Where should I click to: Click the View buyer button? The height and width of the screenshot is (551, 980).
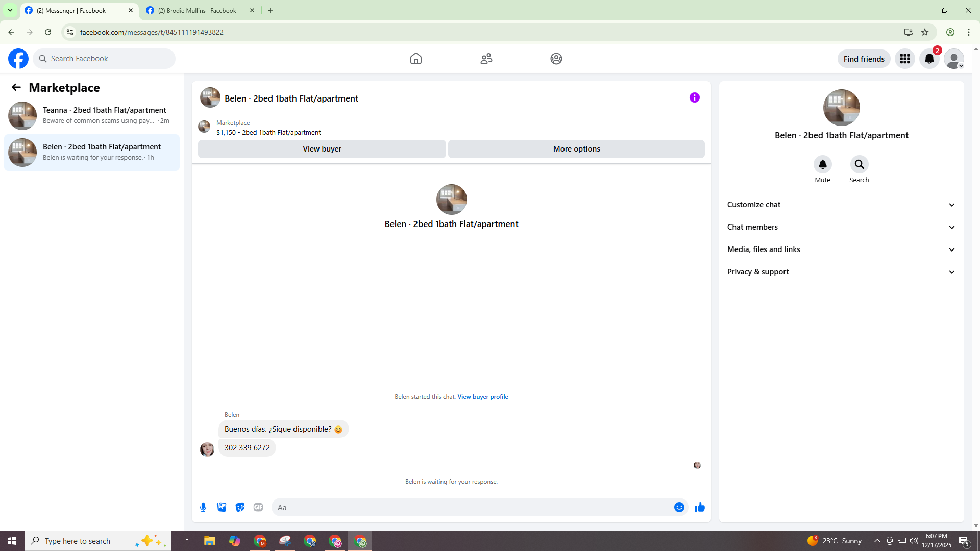point(322,149)
